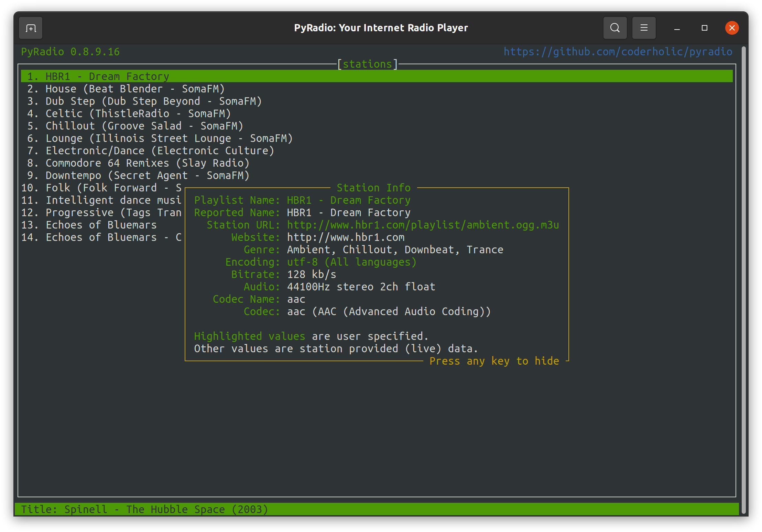Select Downtempo (Secret Agent - SomaFM) station
This screenshot has width=762, height=532.
tap(138, 175)
